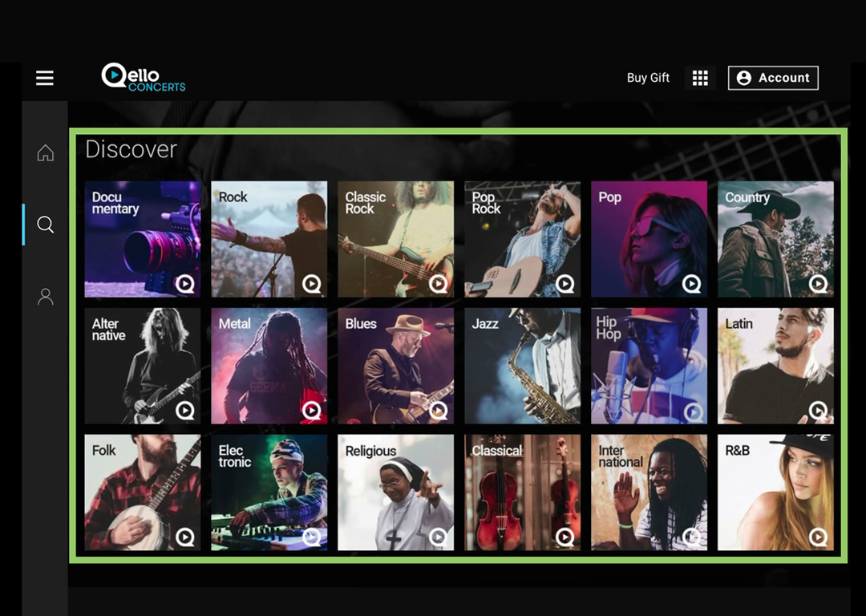
Task: Click the play icon on International tile
Action: (x=691, y=537)
